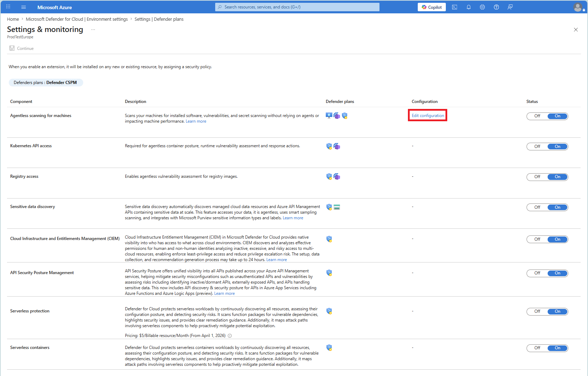Click the Configuration column header

(x=425, y=102)
